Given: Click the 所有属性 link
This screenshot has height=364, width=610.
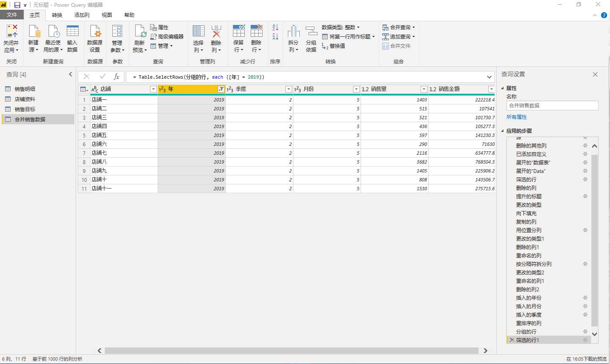Looking at the screenshot, I should tap(517, 117).
